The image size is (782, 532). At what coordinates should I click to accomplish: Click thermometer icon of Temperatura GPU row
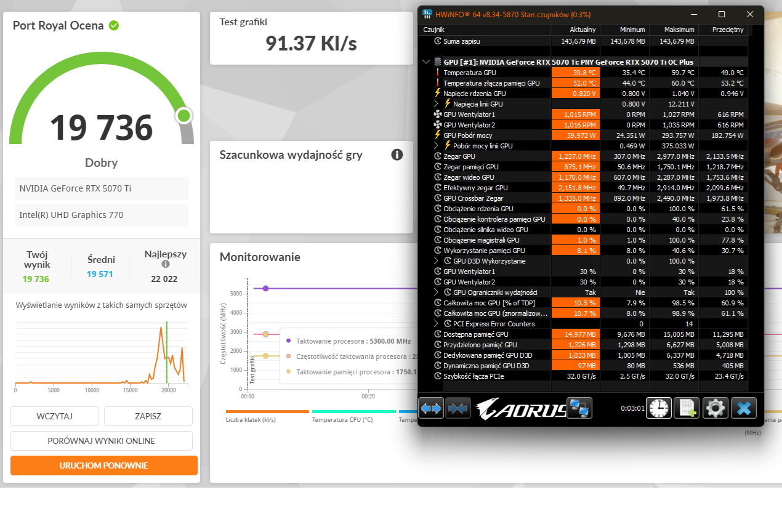pyautogui.click(x=438, y=73)
